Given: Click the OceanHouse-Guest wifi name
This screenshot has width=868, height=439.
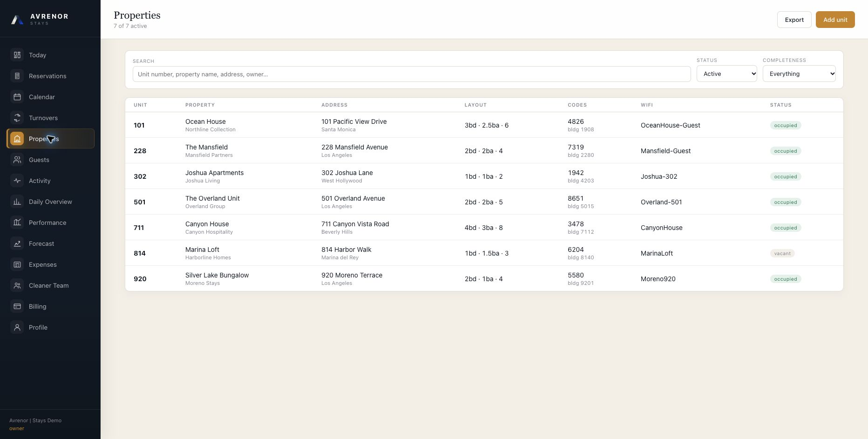Looking at the screenshot, I should [671, 125].
